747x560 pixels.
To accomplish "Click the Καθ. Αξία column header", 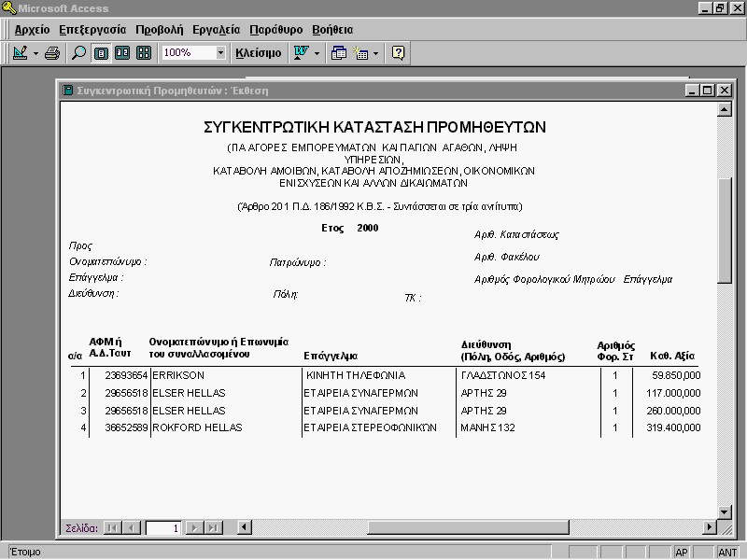I will point(672,356).
